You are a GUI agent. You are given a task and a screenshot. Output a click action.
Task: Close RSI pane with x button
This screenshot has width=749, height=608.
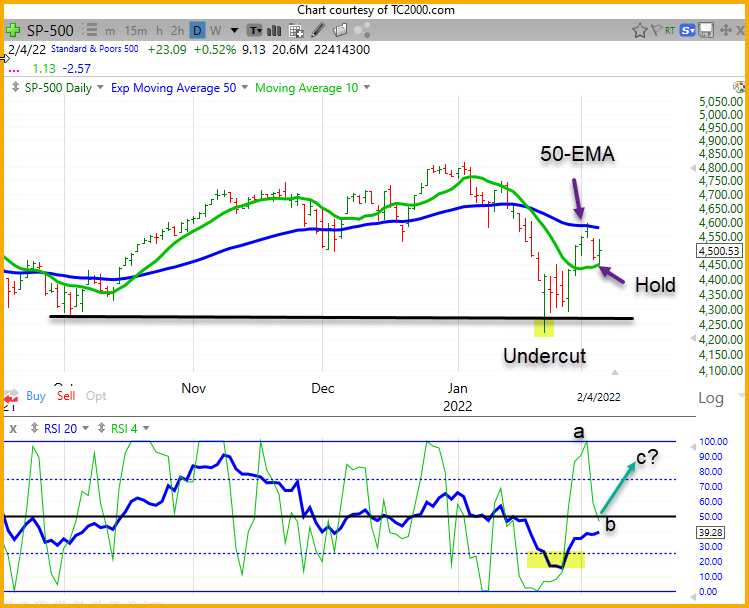click(x=13, y=429)
